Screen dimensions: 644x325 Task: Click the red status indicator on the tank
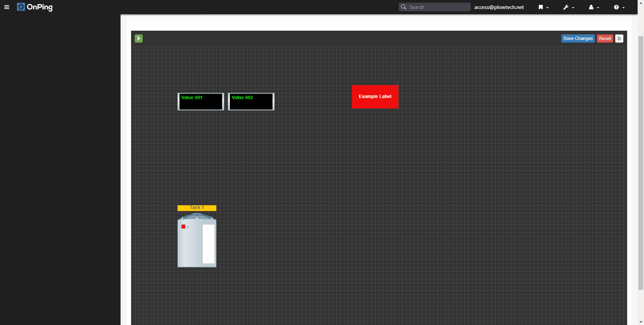click(x=183, y=227)
